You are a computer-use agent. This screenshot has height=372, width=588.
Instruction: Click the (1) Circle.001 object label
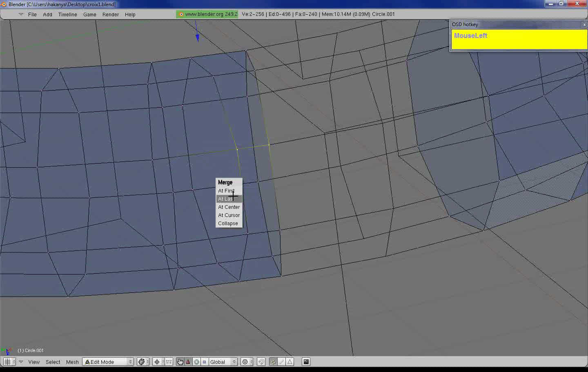[x=31, y=350]
